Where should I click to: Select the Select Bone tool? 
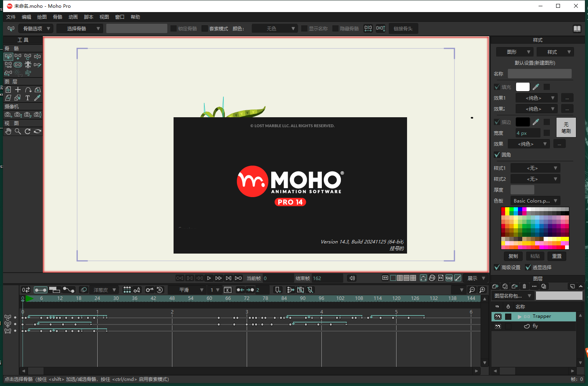8,56
